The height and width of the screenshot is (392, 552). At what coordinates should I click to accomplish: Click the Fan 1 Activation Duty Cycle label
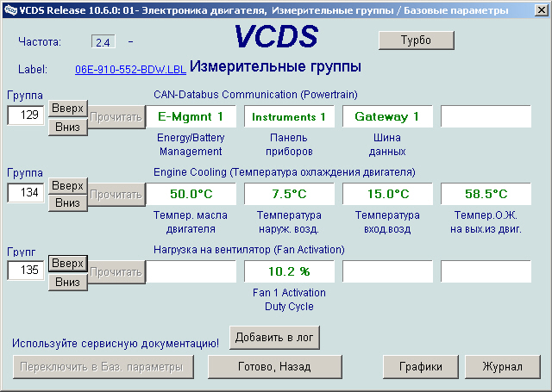click(289, 300)
